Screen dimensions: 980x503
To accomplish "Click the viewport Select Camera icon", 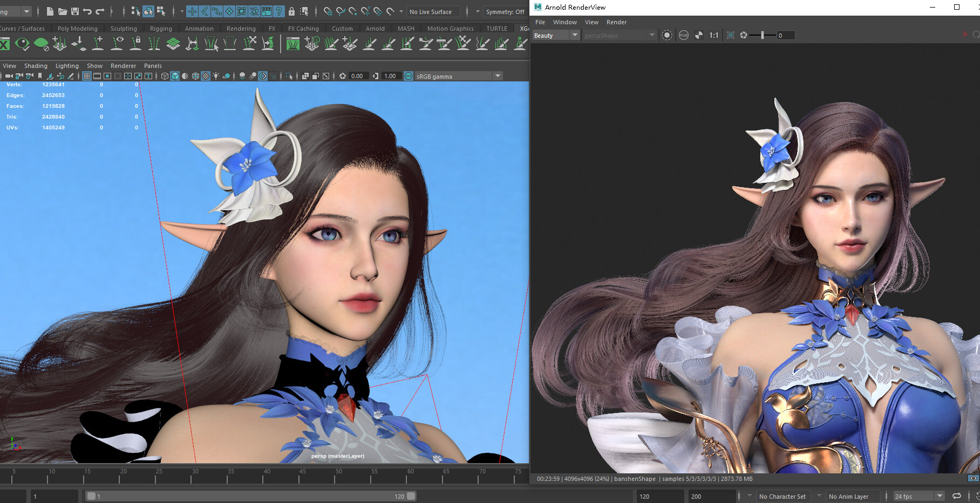I will pyautogui.click(x=9, y=76).
